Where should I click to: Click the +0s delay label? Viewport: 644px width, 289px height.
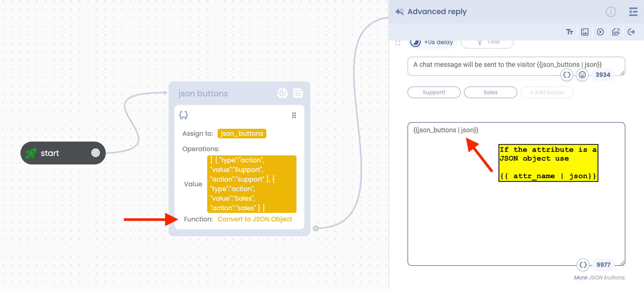pos(438,42)
